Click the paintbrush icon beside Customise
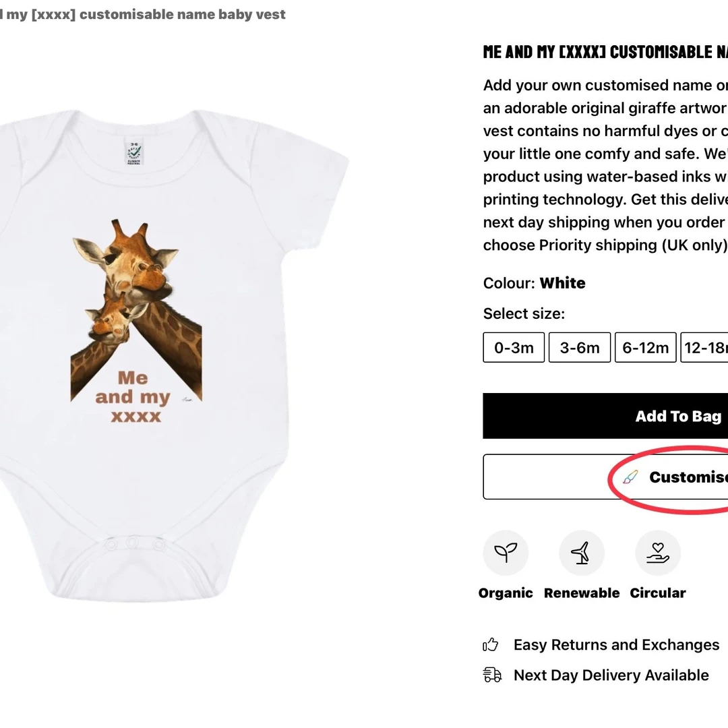The width and height of the screenshot is (728, 728). coord(630,477)
